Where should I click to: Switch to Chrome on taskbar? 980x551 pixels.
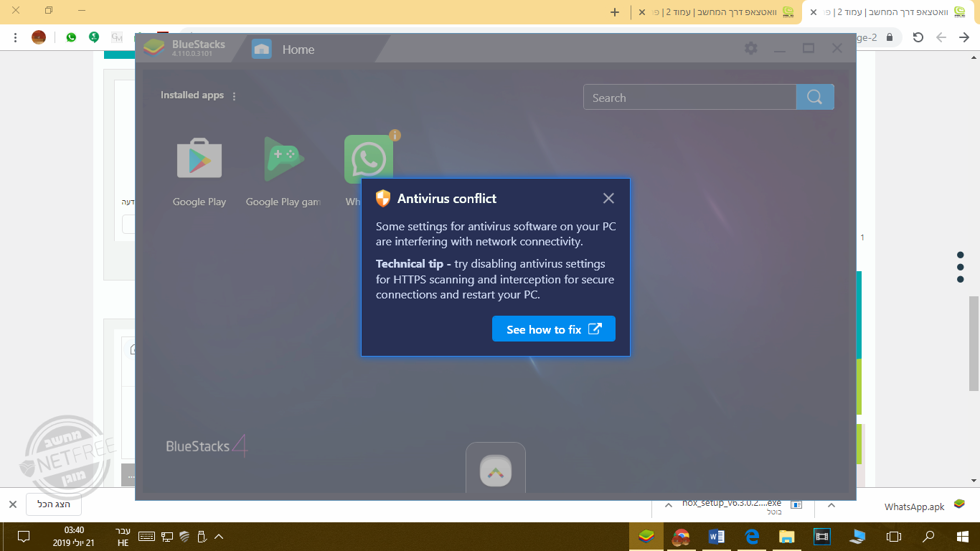pos(682,537)
